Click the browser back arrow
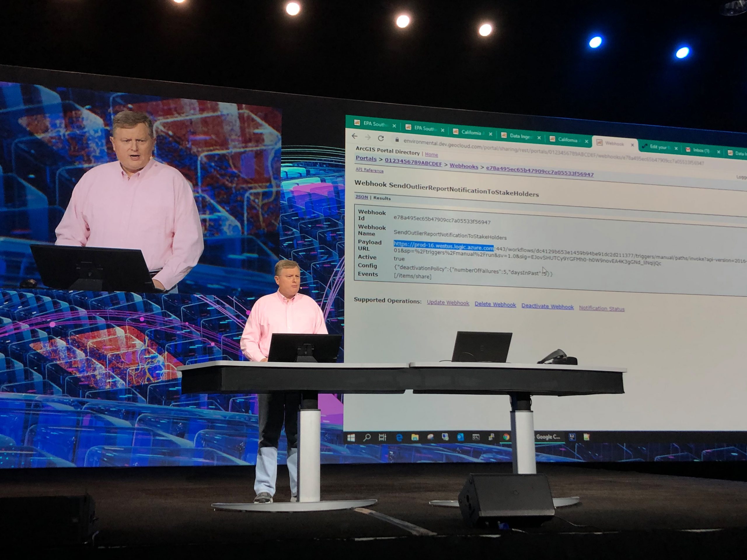 pyautogui.click(x=354, y=136)
